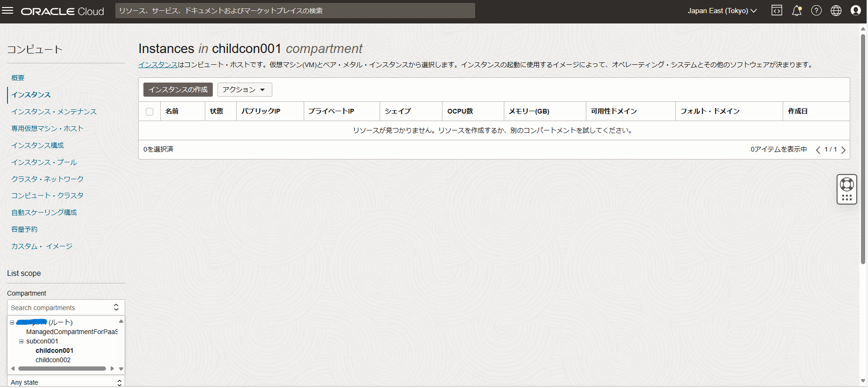This screenshot has width=868, height=388.
Task: Select all instances header checkbox
Action: [150, 112]
